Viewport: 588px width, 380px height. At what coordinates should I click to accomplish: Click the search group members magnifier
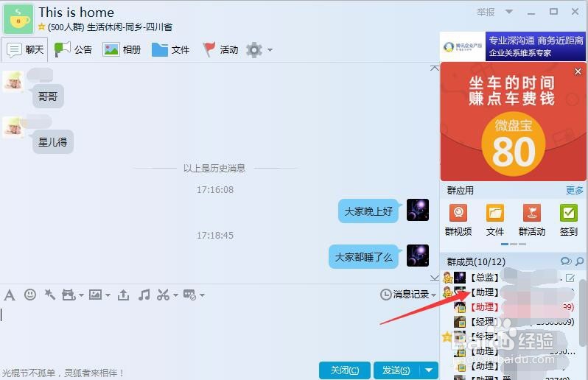(580, 261)
